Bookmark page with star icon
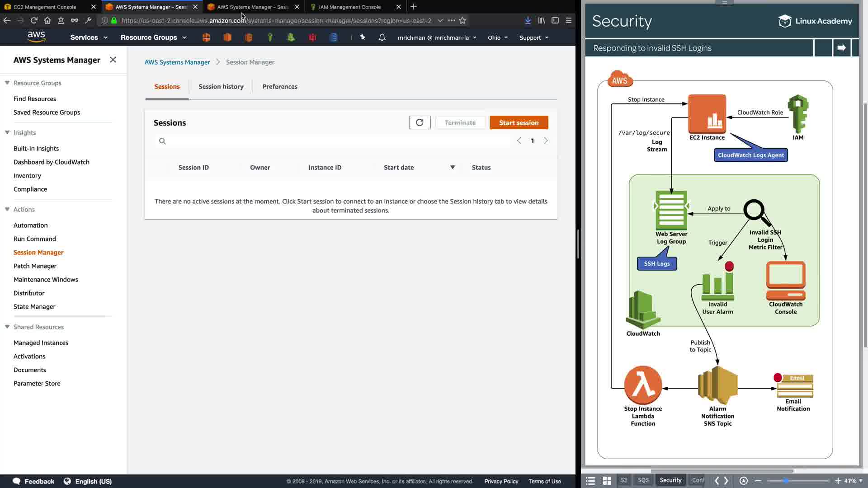This screenshot has height=488, width=868. [x=462, y=20]
